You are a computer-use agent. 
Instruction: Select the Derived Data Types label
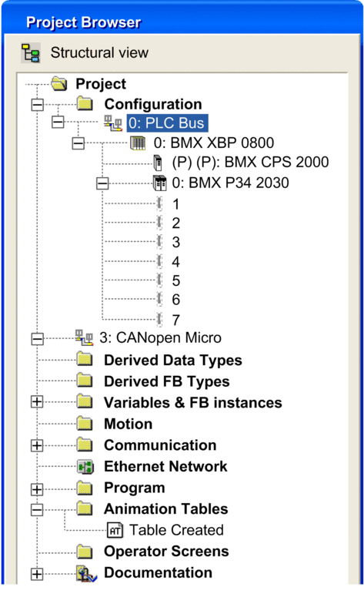(173, 361)
